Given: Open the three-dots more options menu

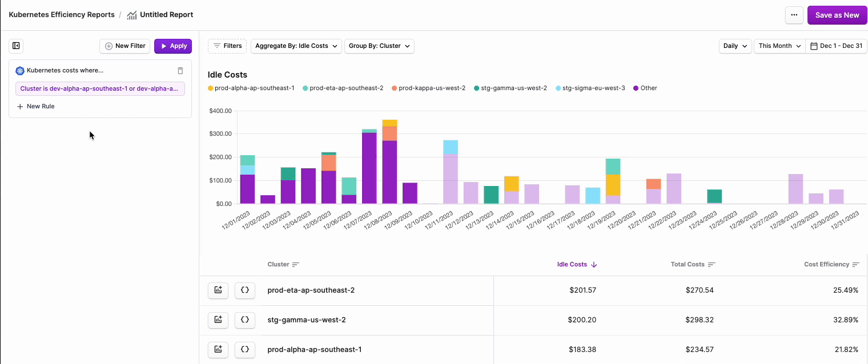Looking at the screenshot, I should point(794,15).
